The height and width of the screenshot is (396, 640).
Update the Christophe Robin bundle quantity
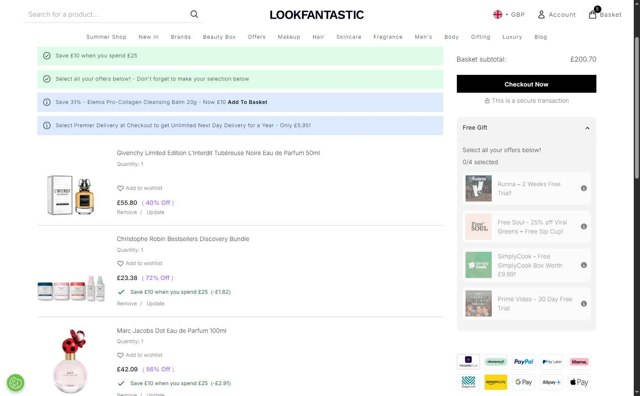[x=156, y=304]
